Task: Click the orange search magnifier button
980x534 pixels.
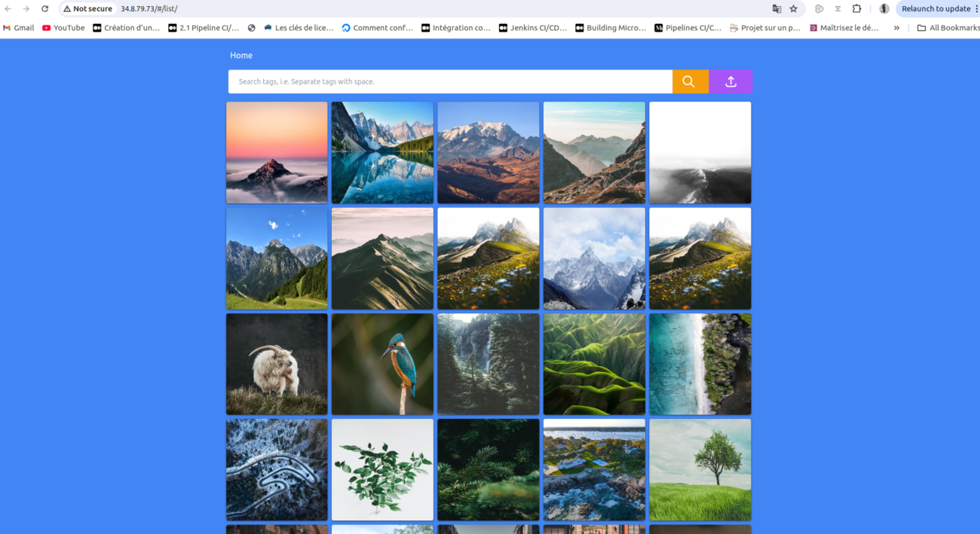Action: [690, 81]
